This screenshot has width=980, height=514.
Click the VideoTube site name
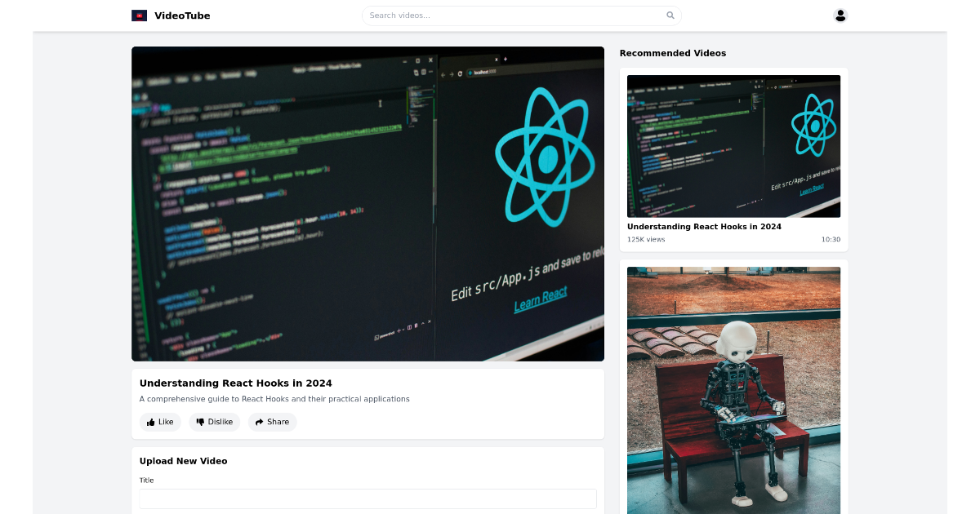click(x=181, y=15)
